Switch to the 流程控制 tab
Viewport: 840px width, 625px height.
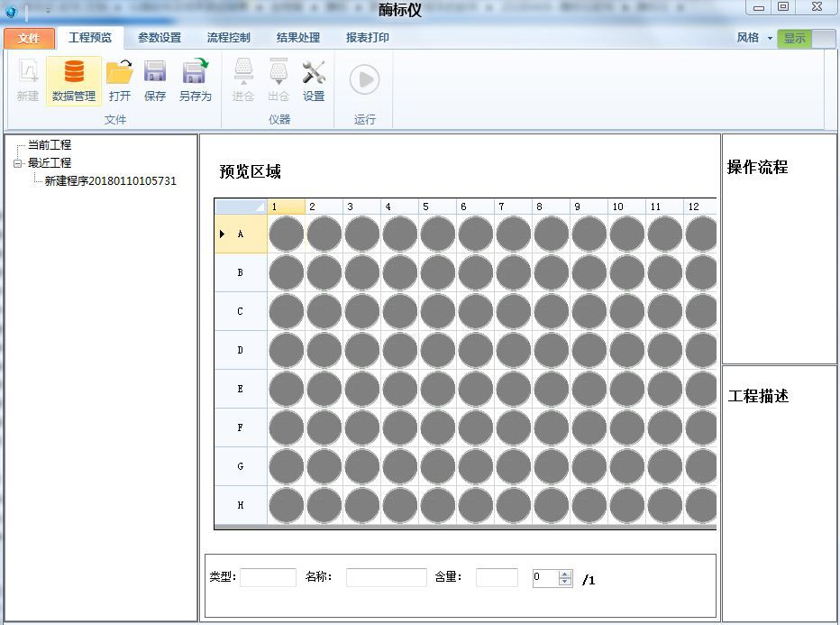228,38
